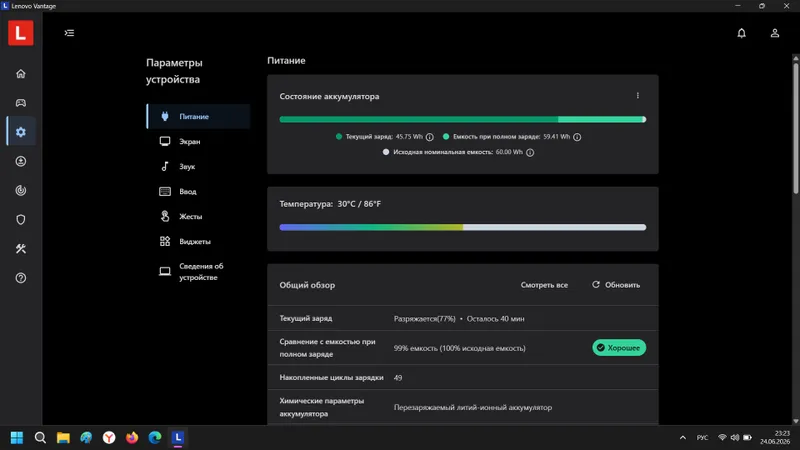Screen dimensions: 800x450
Task: Open the taskbar clock and date
Action: 775,438
